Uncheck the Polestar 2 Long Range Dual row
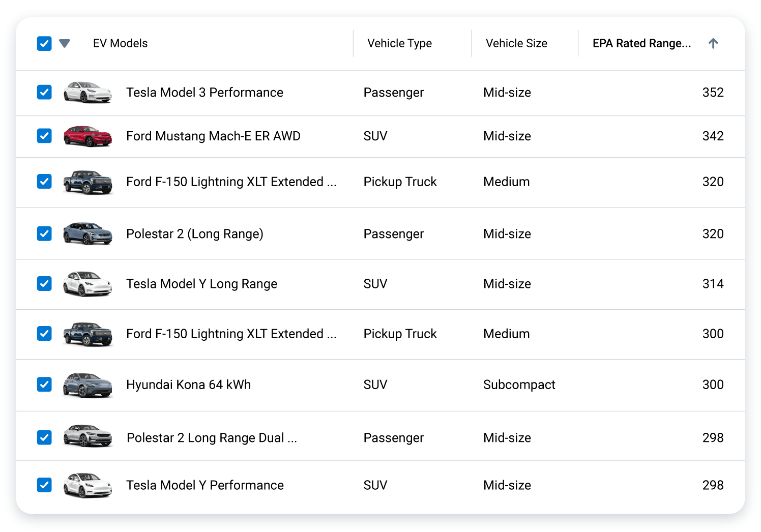The image size is (761, 532). pos(44,437)
